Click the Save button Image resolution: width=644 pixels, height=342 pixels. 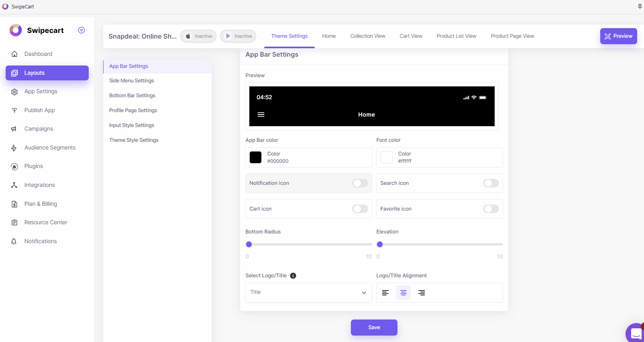click(374, 328)
